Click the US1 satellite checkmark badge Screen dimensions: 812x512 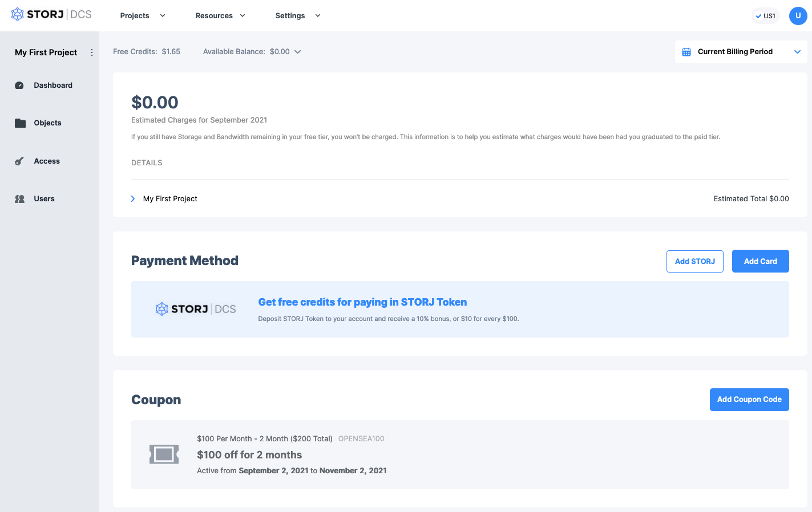(765, 16)
